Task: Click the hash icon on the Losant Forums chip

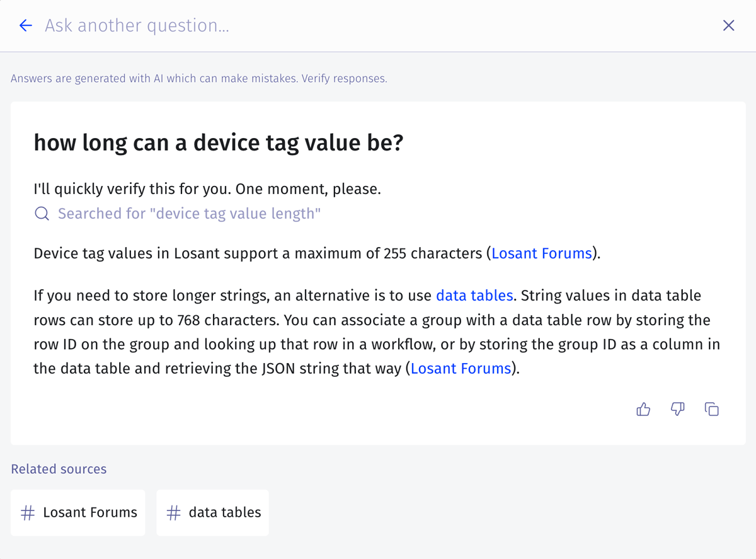Action: [x=28, y=512]
